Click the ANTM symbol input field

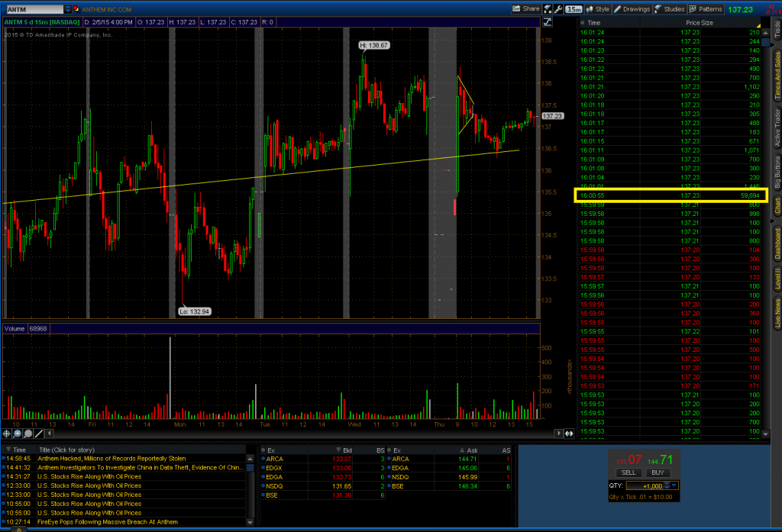(x=35, y=9)
